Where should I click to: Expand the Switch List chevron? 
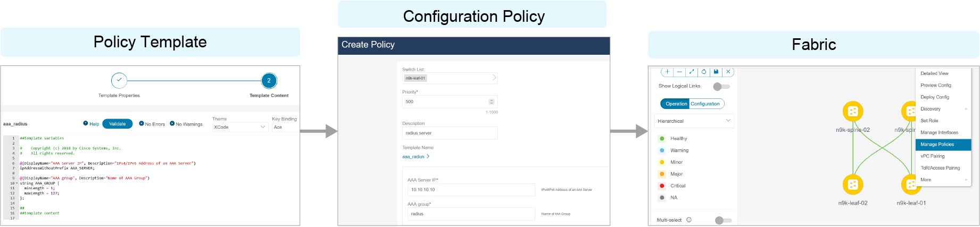click(x=494, y=78)
